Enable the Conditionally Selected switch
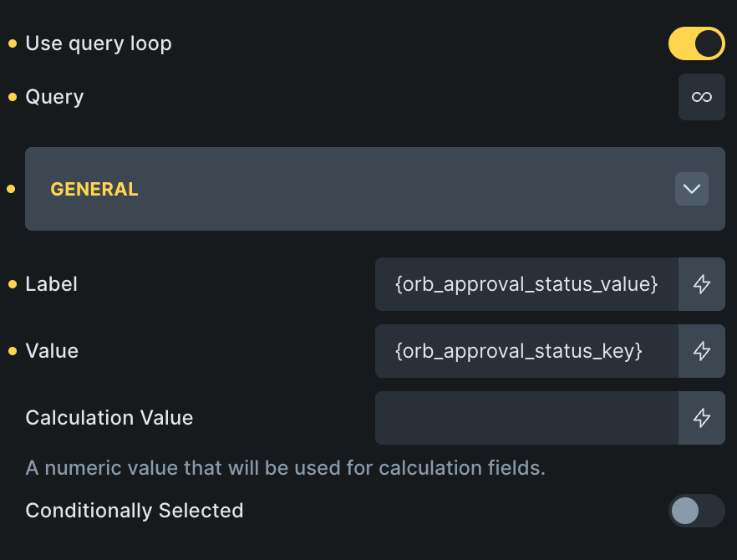Viewport: 737px width, 560px height. pos(696,510)
